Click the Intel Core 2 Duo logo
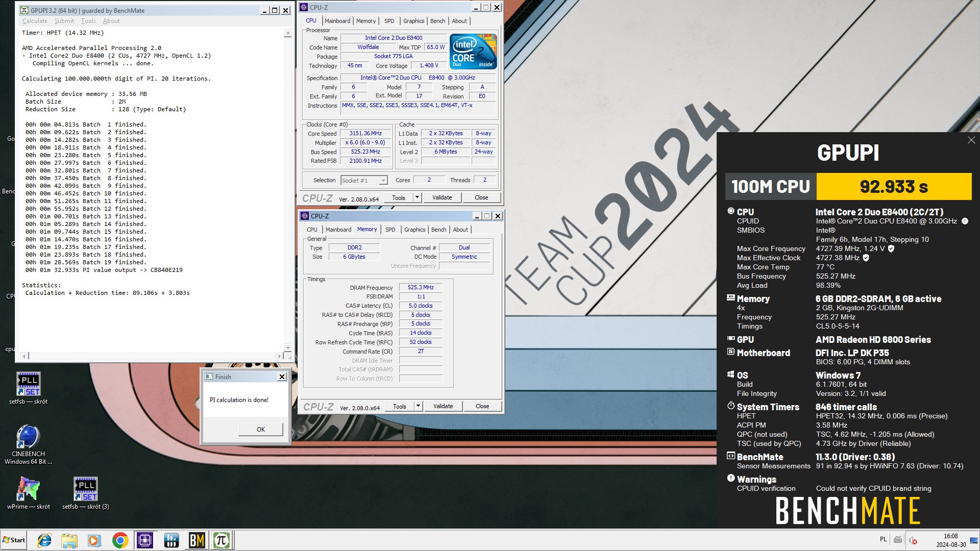Viewport: 980px width, 551px height. tap(473, 51)
